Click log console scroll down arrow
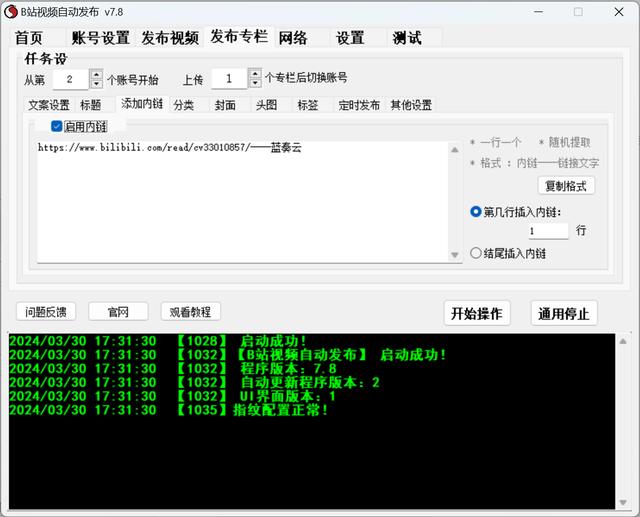 623,502
